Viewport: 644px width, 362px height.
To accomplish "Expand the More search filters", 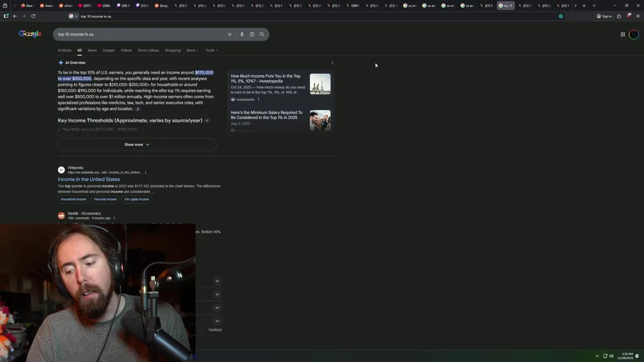I will coord(192,50).
